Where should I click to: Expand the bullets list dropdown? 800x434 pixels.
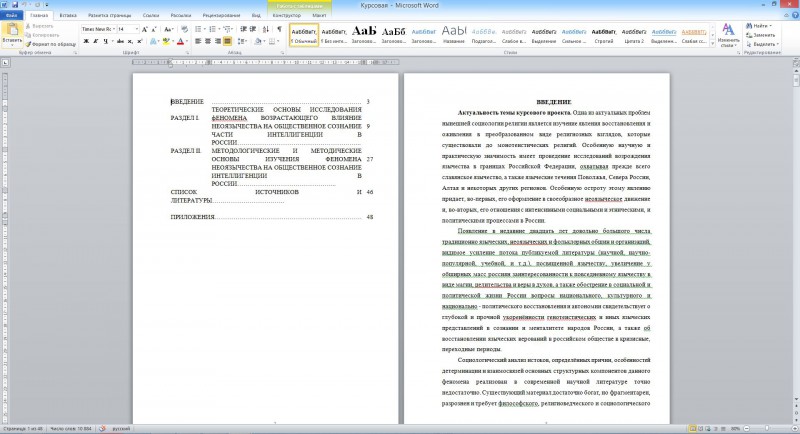tap(204, 30)
